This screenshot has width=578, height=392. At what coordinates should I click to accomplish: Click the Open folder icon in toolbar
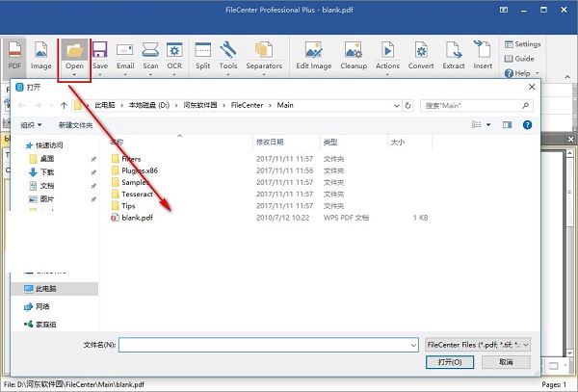tap(74, 49)
